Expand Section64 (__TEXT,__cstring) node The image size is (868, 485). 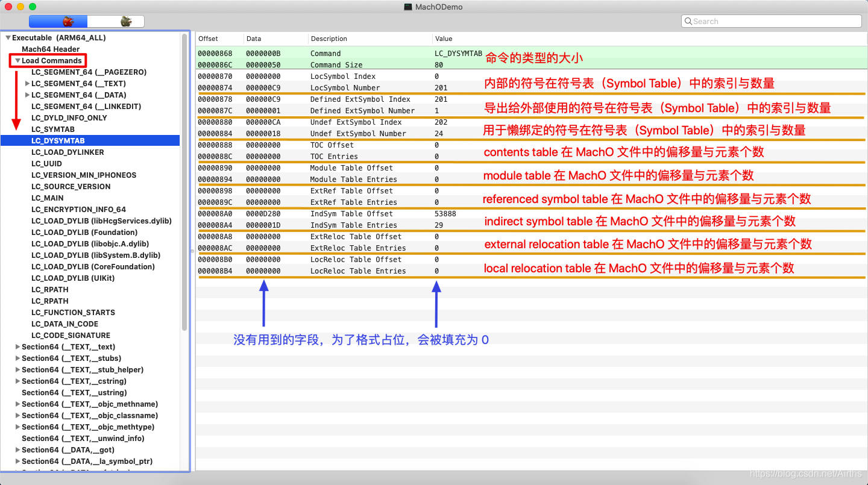(17, 381)
